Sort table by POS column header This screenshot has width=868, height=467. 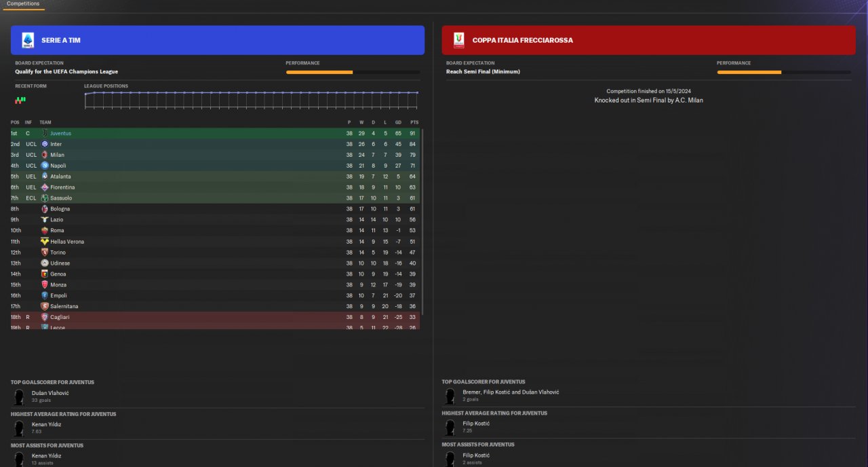pyautogui.click(x=15, y=122)
